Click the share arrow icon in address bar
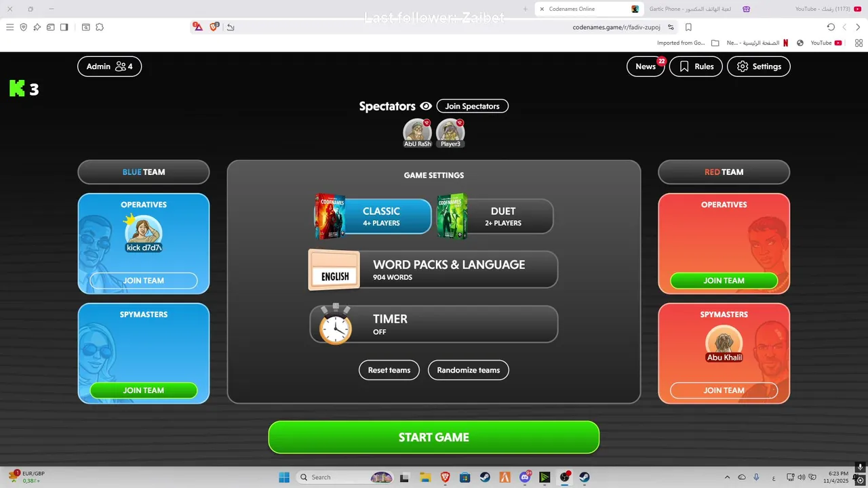Image resolution: width=868 pixels, height=488 pixels. click(231, 27)
